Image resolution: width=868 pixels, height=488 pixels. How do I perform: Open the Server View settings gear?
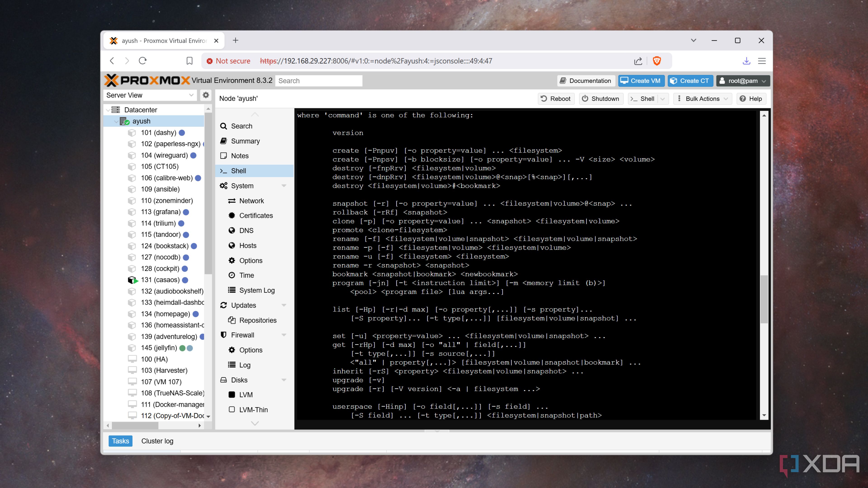pos(205,95)
